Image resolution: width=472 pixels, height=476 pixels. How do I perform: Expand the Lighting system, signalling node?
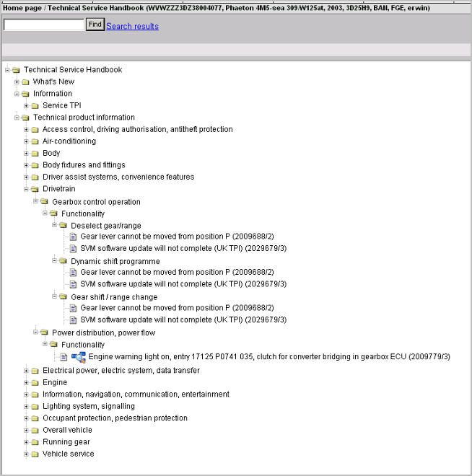(27, 407)
